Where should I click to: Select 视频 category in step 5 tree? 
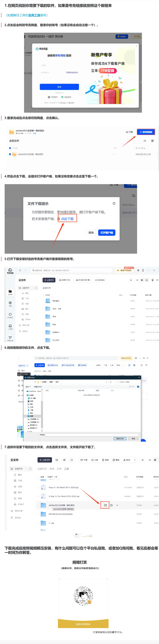point(25,303)
